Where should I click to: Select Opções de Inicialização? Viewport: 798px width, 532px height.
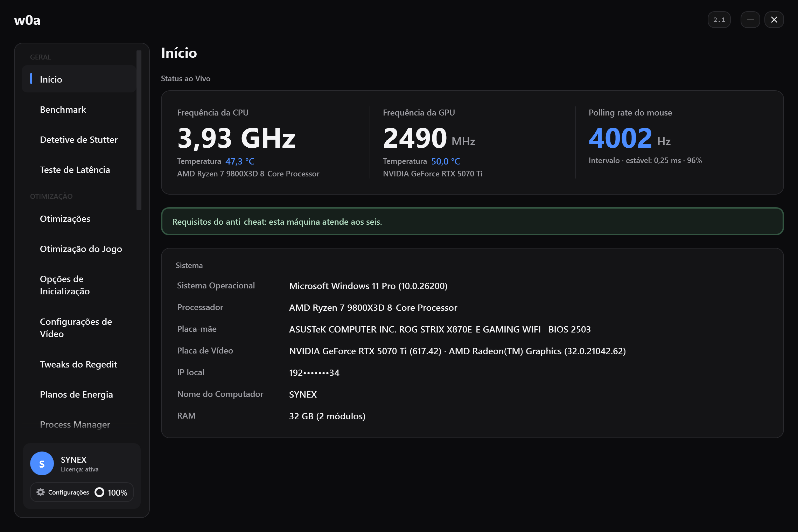pyautogui.click(x=79, y=285)
